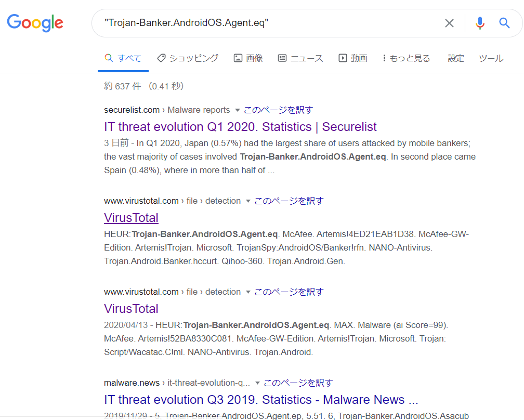Expand dropdown arrow of first virustotal result
524x420 pixels.
[248, 201]
